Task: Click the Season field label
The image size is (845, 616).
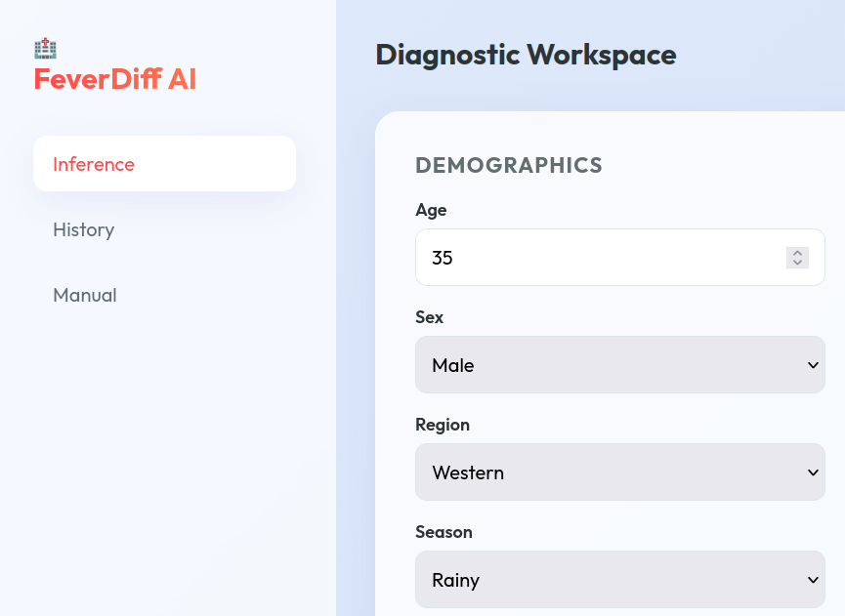Action: pos(444,532)
